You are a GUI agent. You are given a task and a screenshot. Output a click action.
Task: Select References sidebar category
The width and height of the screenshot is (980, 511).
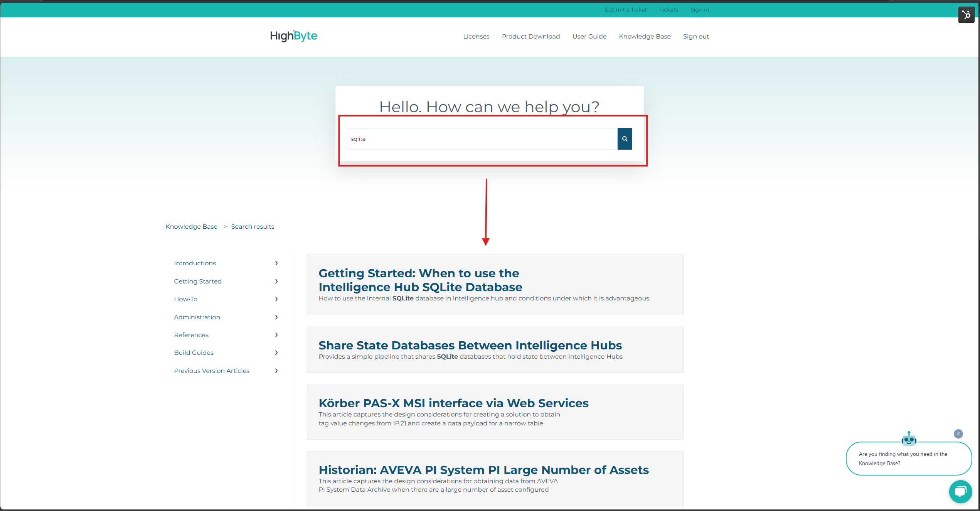(191, 335)
